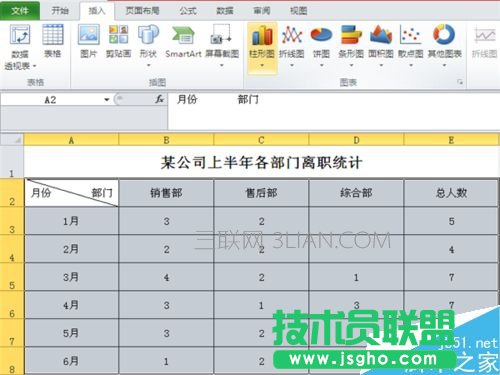Expand the line chart dropdown arrow
The height and width of the screenshot is (375, 500).
(292, 65)
